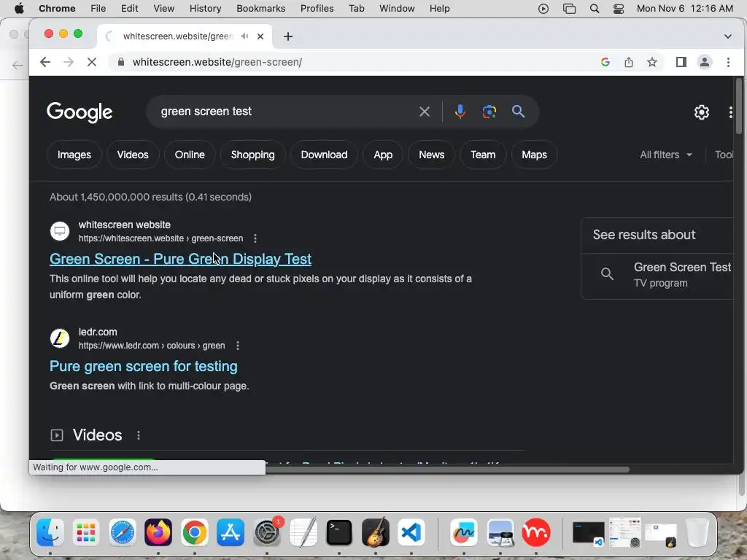The height and width of the screenshot is (560, 747).
Task: Close the whitescreen.website tab
Action: (260, 36)
